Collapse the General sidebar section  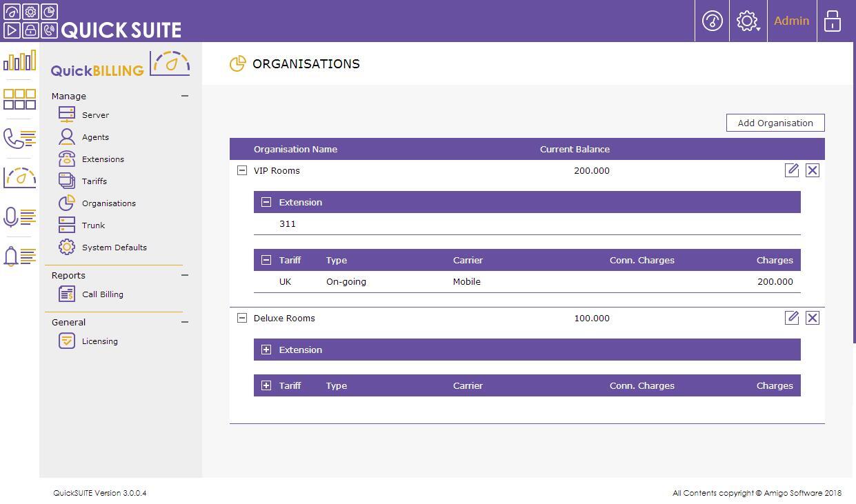pyautogui.click(x=185, y=322)
